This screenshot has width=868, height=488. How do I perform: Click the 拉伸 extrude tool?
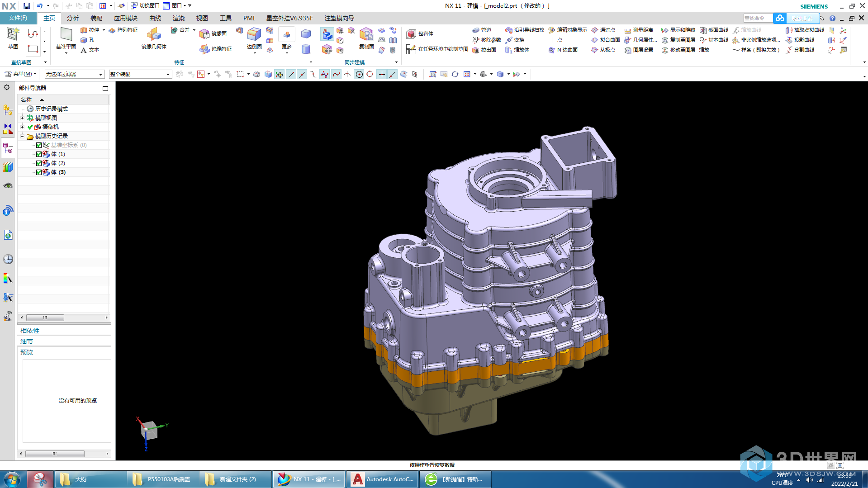click(x=90, y=30)
